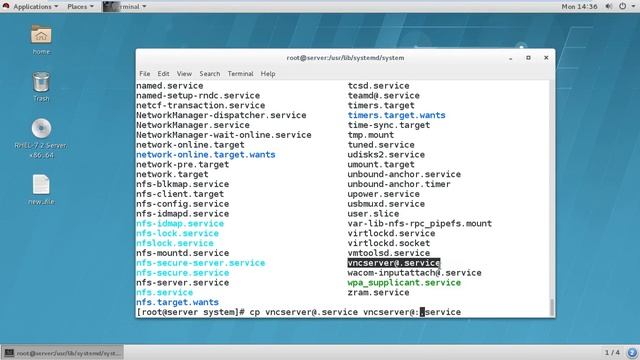Click the terminal icon in top panel

coord(111,6)
